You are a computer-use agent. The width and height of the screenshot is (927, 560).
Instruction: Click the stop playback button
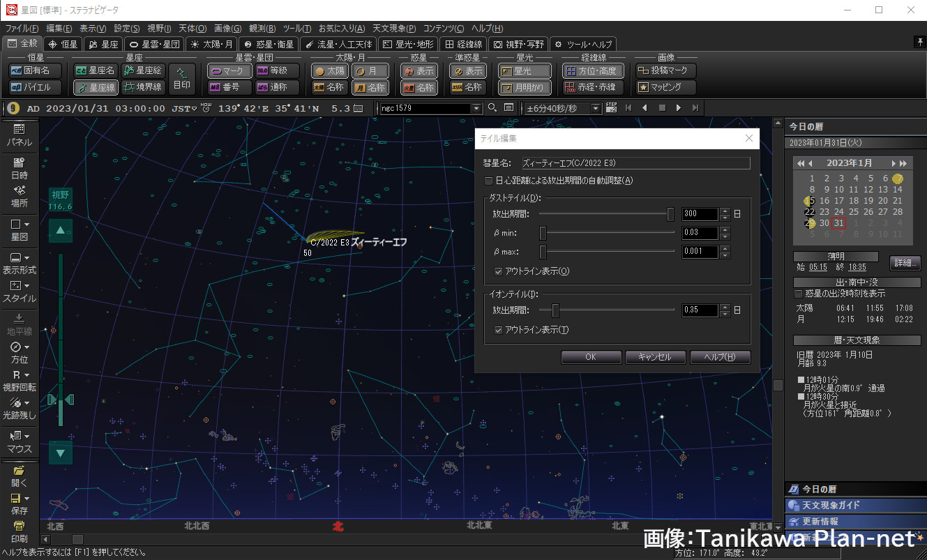click(661, 108)
